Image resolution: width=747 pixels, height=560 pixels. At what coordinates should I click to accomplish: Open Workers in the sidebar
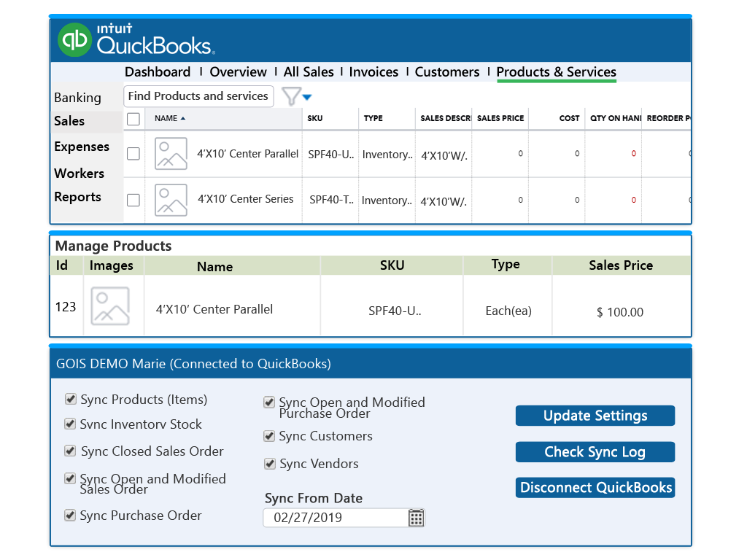point(79,174)
